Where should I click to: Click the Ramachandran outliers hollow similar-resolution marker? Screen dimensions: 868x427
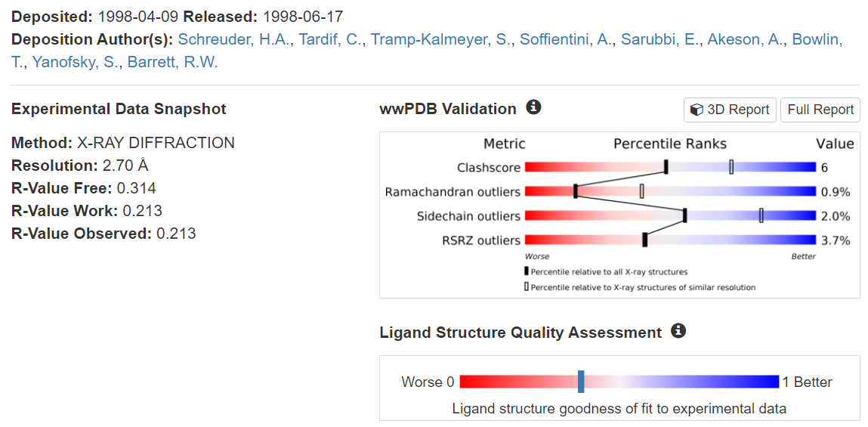[x=641, y=191]
